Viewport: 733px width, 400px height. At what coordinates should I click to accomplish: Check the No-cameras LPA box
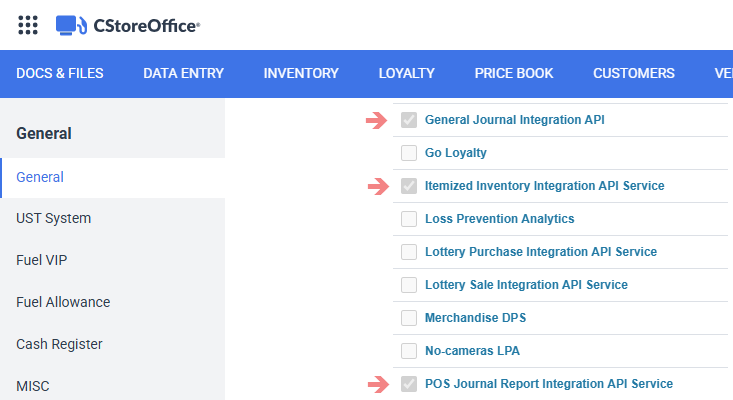(409, 351)
